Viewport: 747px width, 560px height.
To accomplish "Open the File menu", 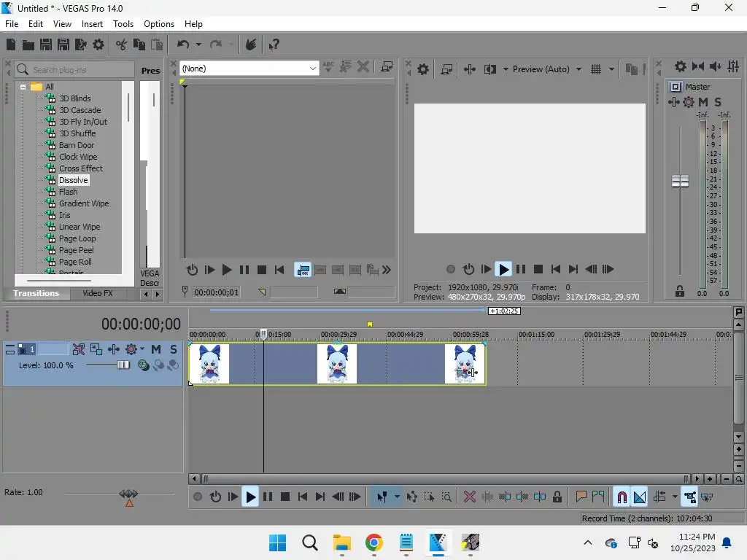I will pyautogui.click(x=12, y=24).
